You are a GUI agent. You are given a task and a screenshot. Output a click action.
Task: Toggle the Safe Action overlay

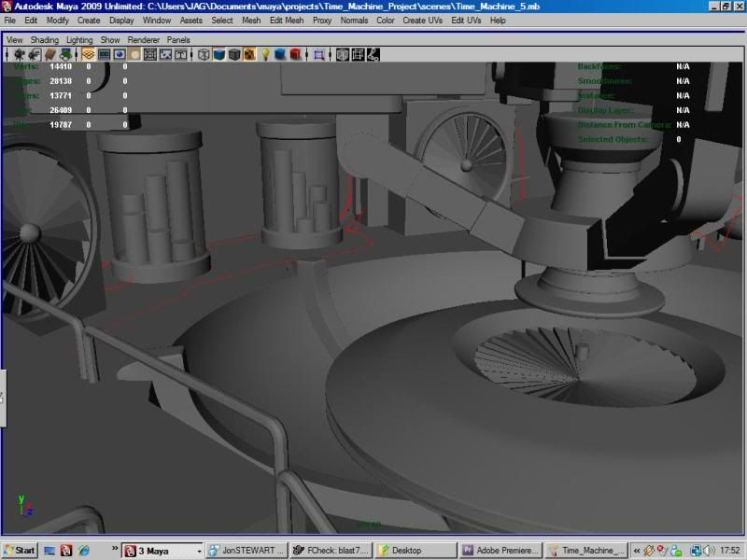tap(165, 55)
